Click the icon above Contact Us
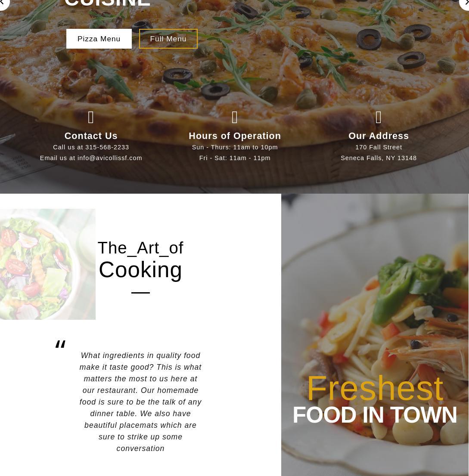Image resolution: width=469 pixels, height=476 pixels. point(91,117)
